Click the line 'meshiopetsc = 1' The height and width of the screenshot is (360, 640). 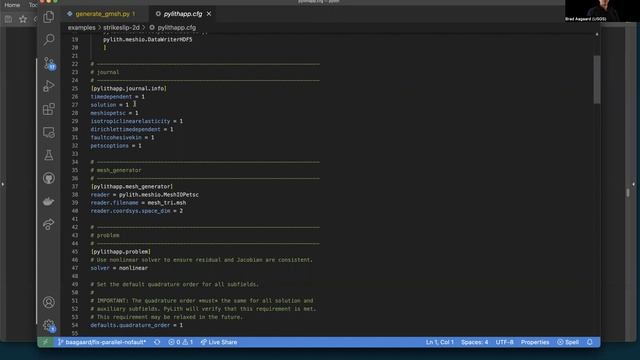click(x=114, y=113)
